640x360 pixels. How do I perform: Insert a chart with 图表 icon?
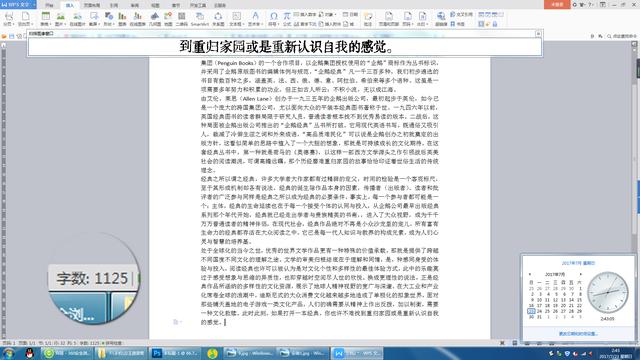pos(122,16)
